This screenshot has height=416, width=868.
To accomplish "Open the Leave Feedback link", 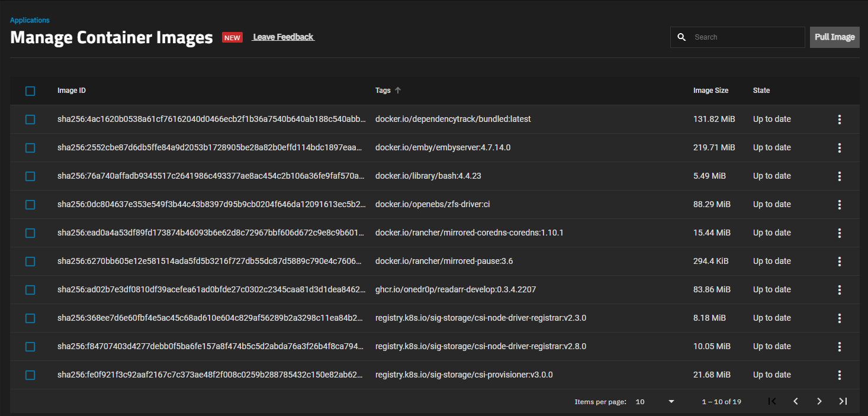I will point(283,37).
